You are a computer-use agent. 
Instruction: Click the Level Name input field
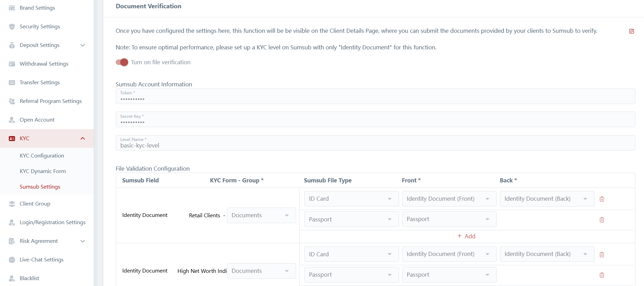tap(375, 145)
